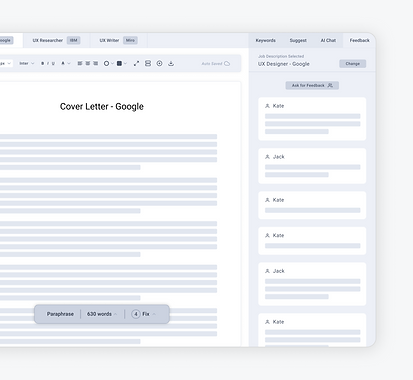Select the Feedback tab
The height and width of the screenshot is (380, 413).
[x=359, y=40]
